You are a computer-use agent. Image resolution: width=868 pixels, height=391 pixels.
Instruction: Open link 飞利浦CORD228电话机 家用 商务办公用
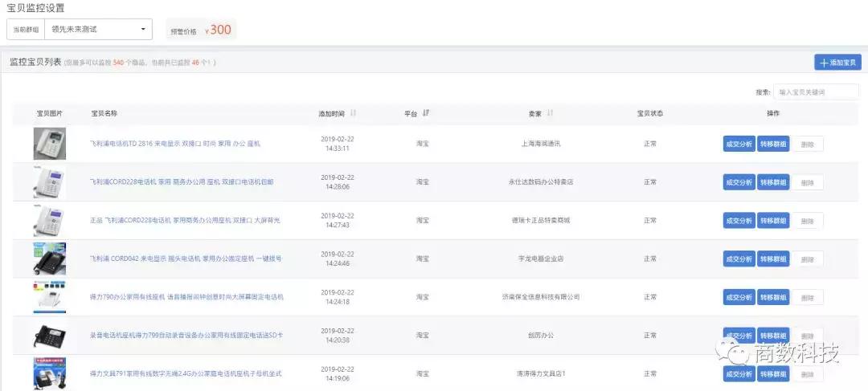[x=182, y=182]
